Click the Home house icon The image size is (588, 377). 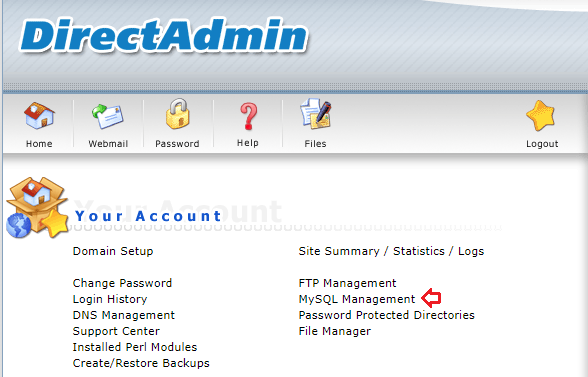point(39,116)
